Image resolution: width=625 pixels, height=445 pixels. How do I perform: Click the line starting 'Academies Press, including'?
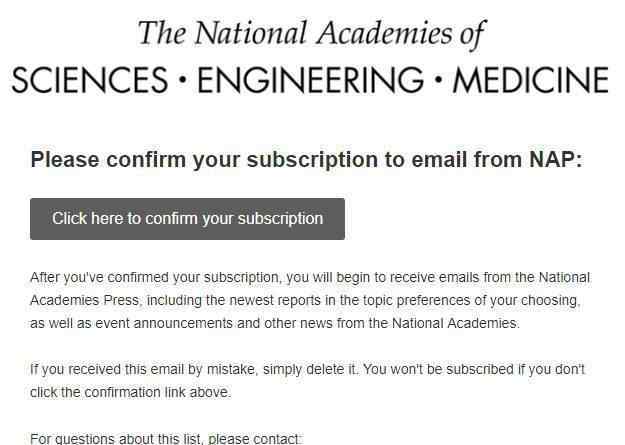point(305,300)
